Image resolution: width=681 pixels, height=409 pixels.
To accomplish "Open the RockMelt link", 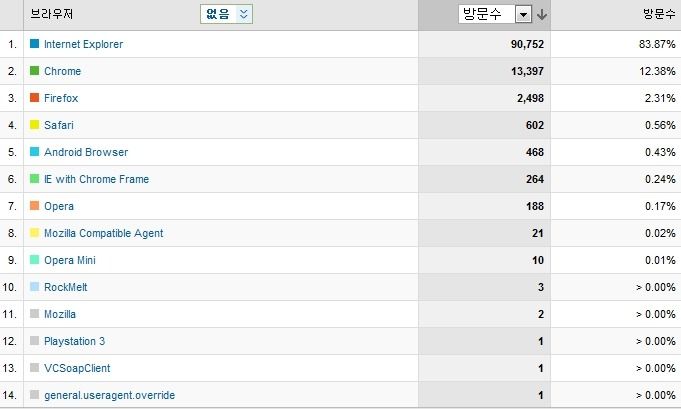I will pyautogui.click(x=66, y=287).
